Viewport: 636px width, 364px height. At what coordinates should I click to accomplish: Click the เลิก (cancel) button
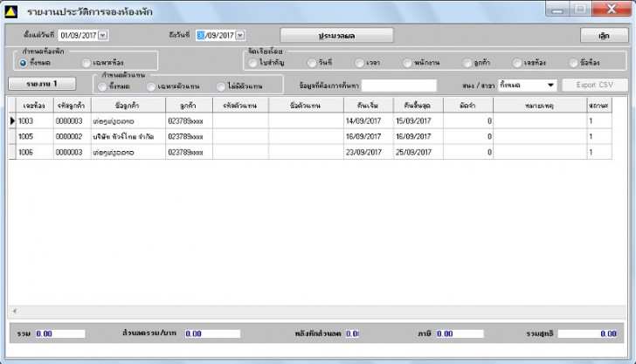tap(604, 35)
